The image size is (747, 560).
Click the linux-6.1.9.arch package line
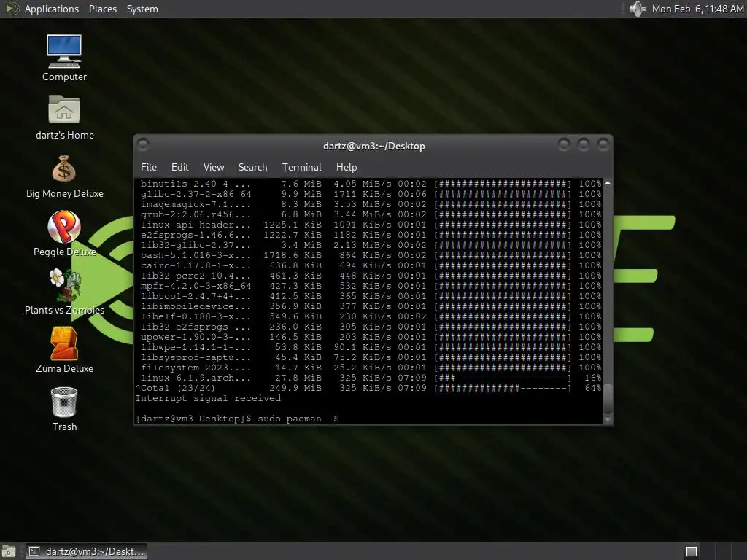tap(371, 378)
